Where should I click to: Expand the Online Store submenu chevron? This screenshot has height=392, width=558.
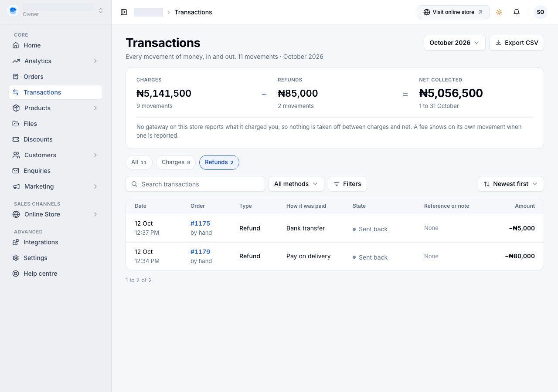coord(95,214)
